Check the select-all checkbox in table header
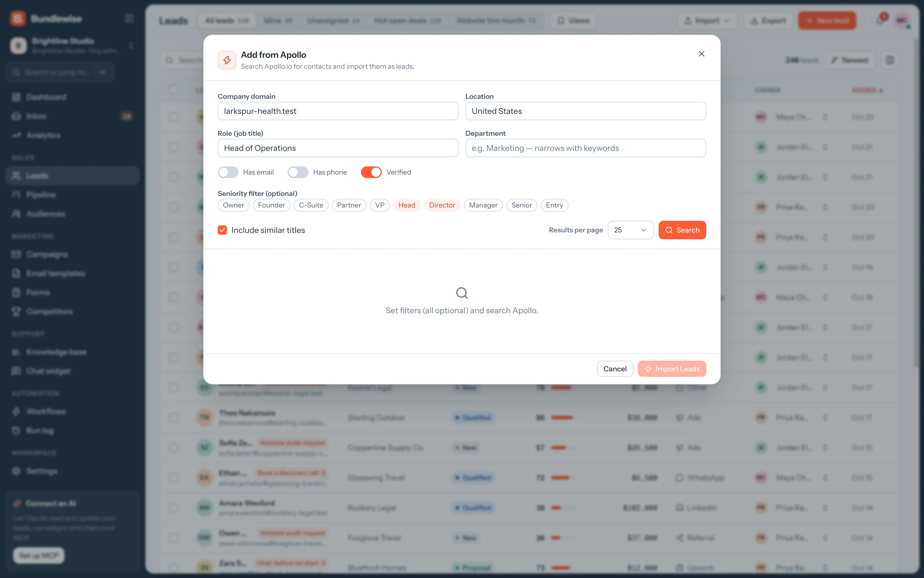The height and width of the screenshot is (578, 924). tap(174, 90)
